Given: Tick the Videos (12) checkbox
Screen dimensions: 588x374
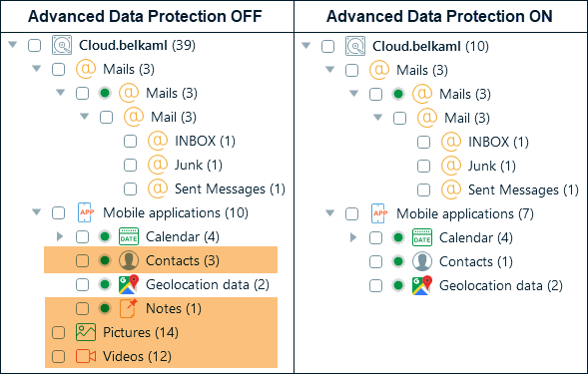Looking at the screenshot, I should pos(58,356).
